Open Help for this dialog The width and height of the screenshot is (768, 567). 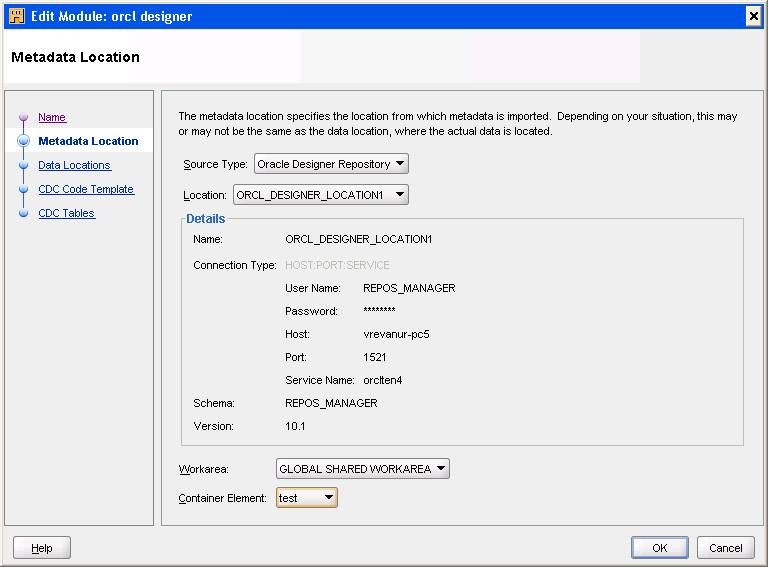coord(42,548)
